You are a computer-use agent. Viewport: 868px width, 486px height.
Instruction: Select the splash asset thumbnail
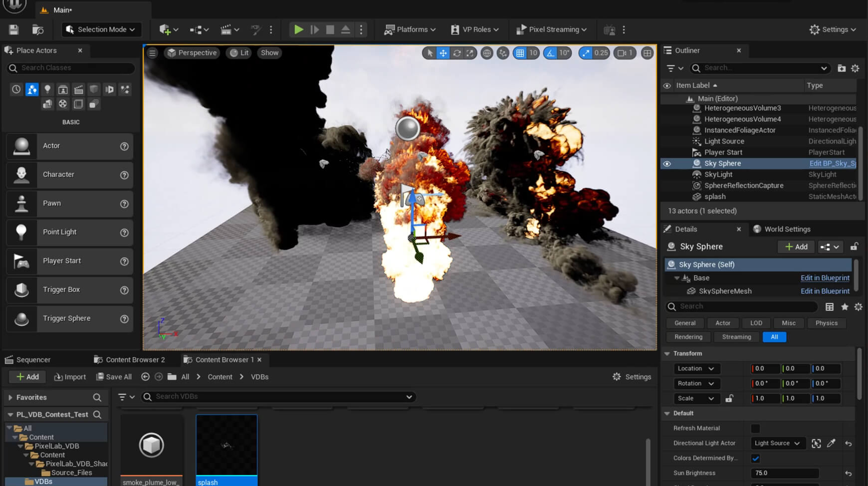[x=226, y=445]
